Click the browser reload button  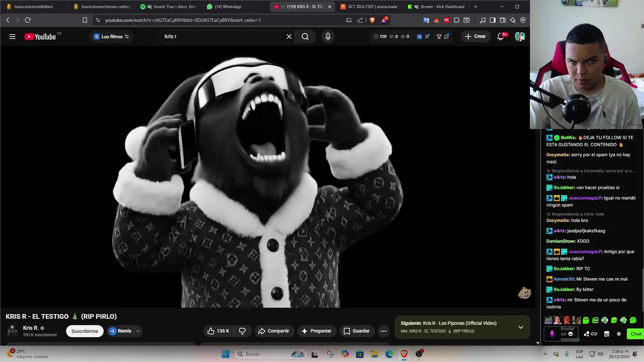(28, 20)
